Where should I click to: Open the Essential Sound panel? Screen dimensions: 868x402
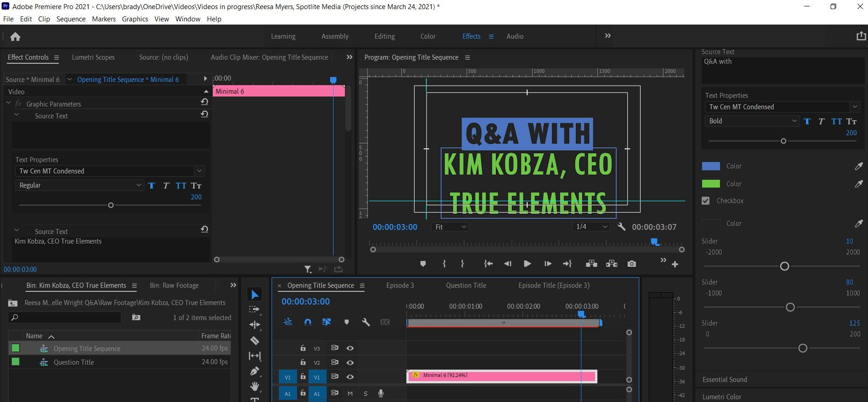coord(724,380)
